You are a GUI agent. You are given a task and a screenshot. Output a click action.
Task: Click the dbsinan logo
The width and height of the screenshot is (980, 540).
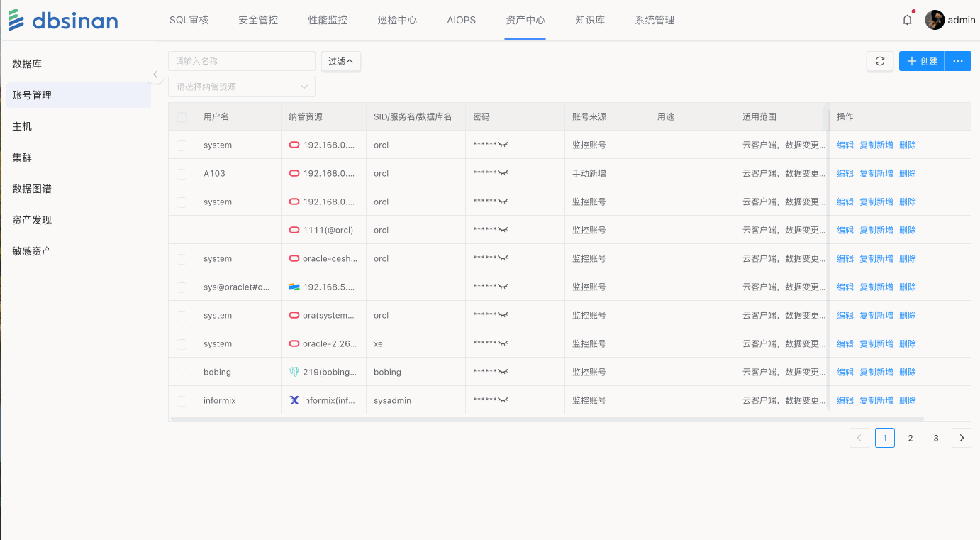click(x=64, y=21)
